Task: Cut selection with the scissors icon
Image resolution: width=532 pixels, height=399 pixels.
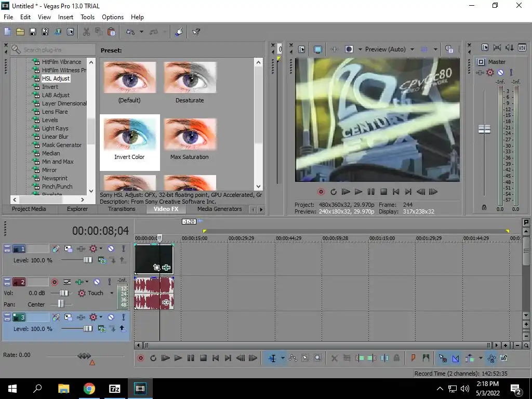Action: pos(87,32)
